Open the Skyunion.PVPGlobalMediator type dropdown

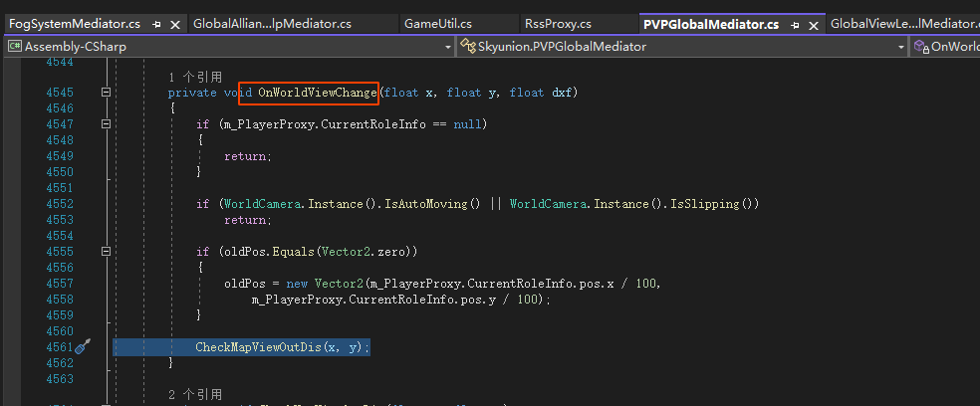[x=900, y=46]
